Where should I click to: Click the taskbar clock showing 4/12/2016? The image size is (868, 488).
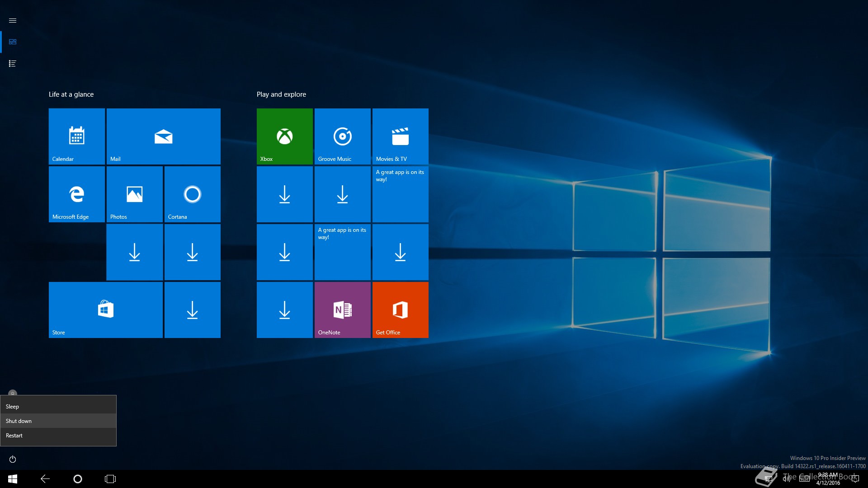(x=828, y=479)
